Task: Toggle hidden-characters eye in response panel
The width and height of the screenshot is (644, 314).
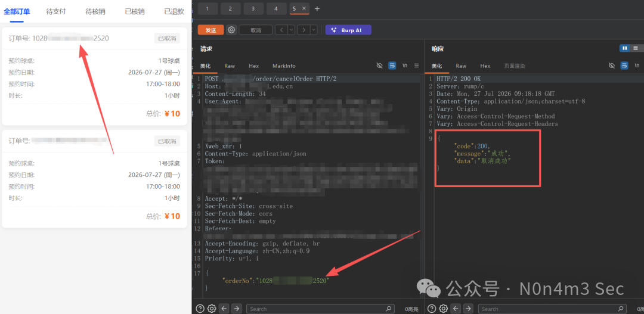Action: point(612,66)
